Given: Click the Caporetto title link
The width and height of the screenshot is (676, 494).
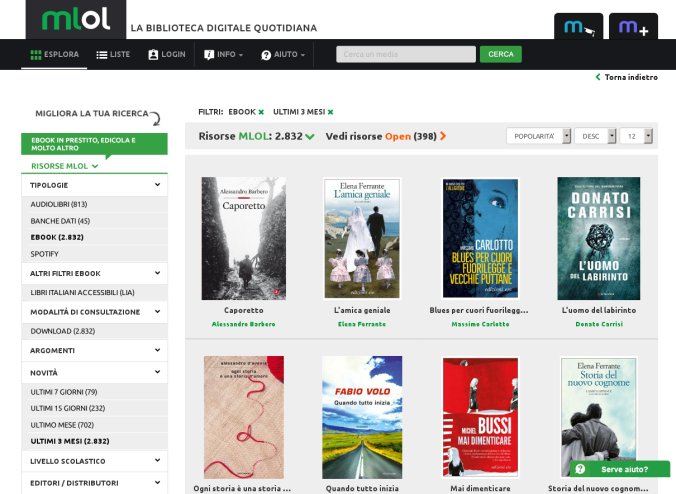Looking at the screenshot, I should [244, 310].
